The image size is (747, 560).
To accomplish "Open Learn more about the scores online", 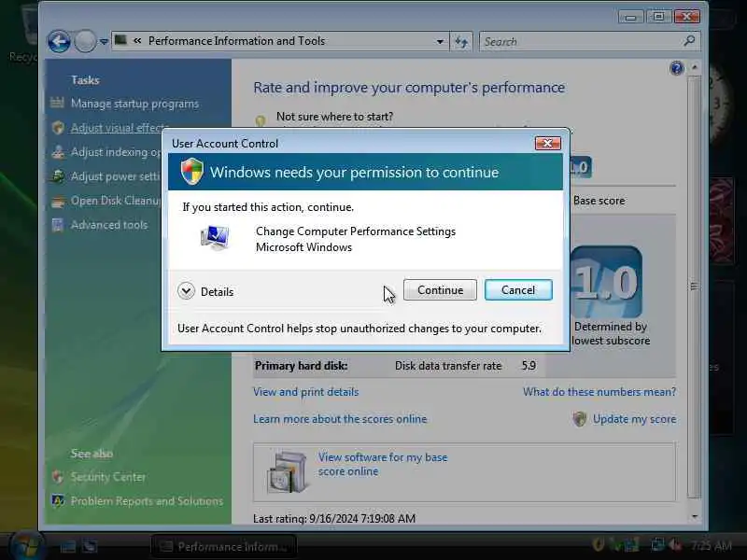I will [x=340, y=419].
